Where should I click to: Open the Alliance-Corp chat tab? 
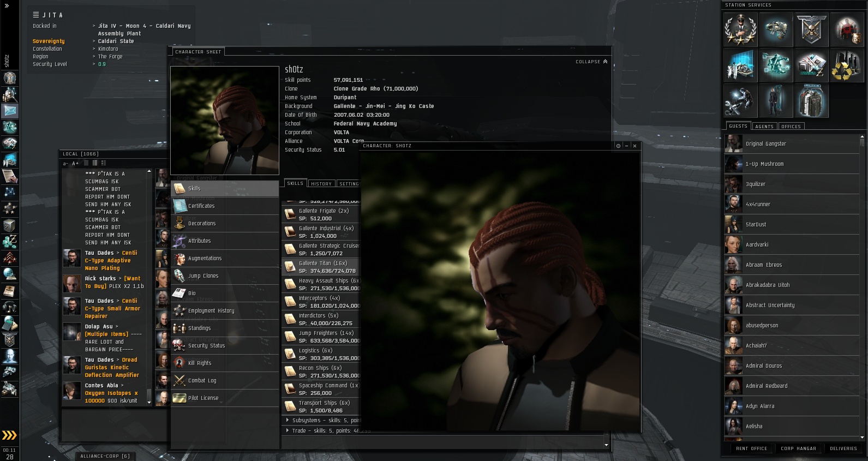click(x=105, y=456)
